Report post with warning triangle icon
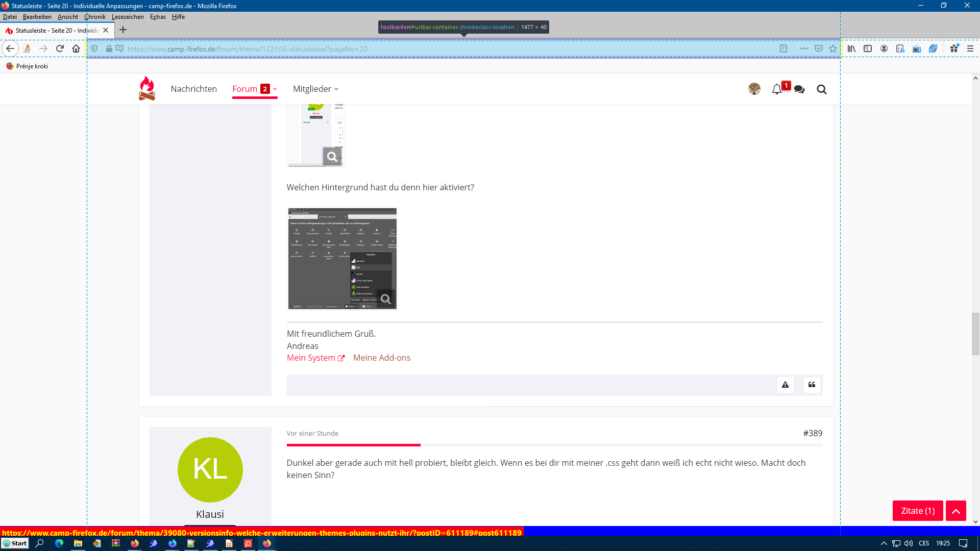The image size is (980, 551). point(786,385)
